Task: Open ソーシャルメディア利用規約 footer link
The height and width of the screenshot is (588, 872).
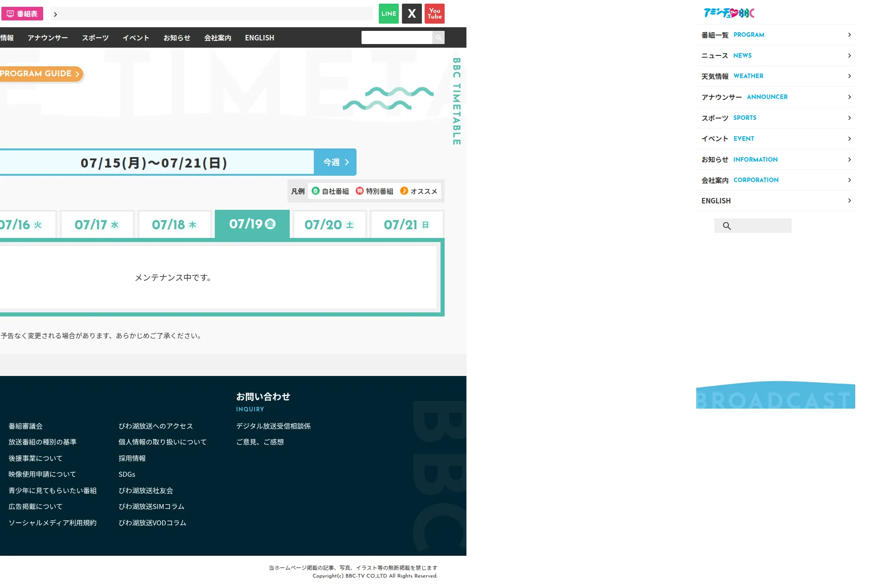Action: pos(53,523)
